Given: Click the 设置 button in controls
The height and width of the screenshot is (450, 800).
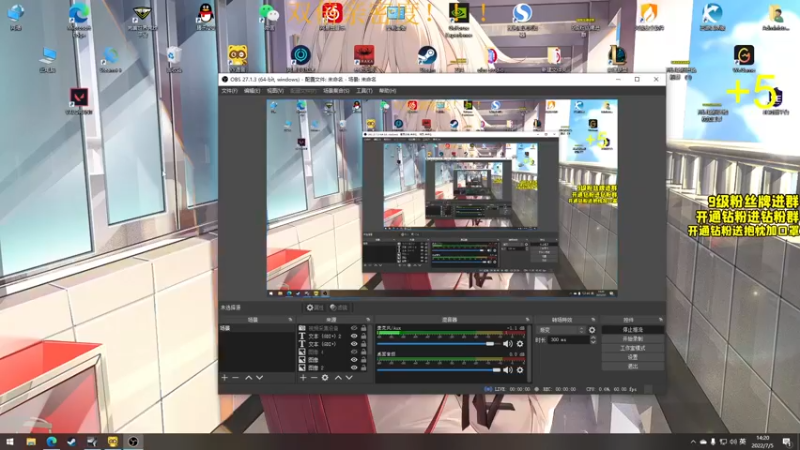Looking at the screenshot, I should 633,357.
